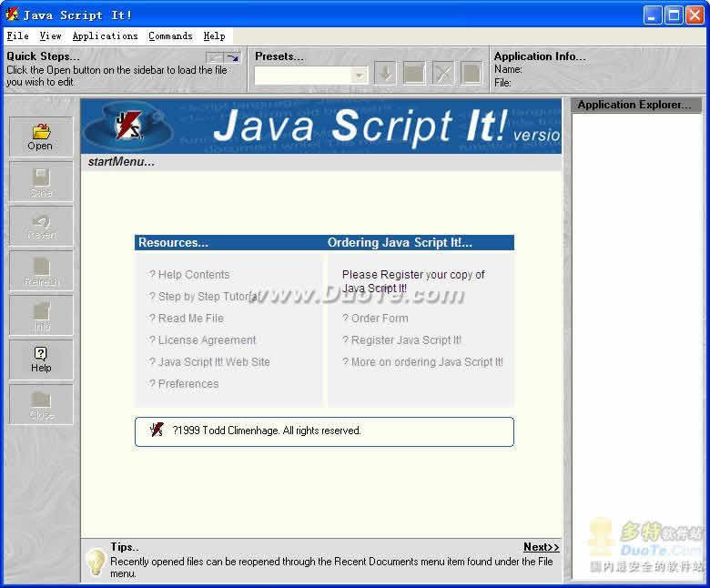Image resolution: width=710 pixels, height=588 pixels.
Task: Click the Todd Climenhage copyright text
Action: 267,431
